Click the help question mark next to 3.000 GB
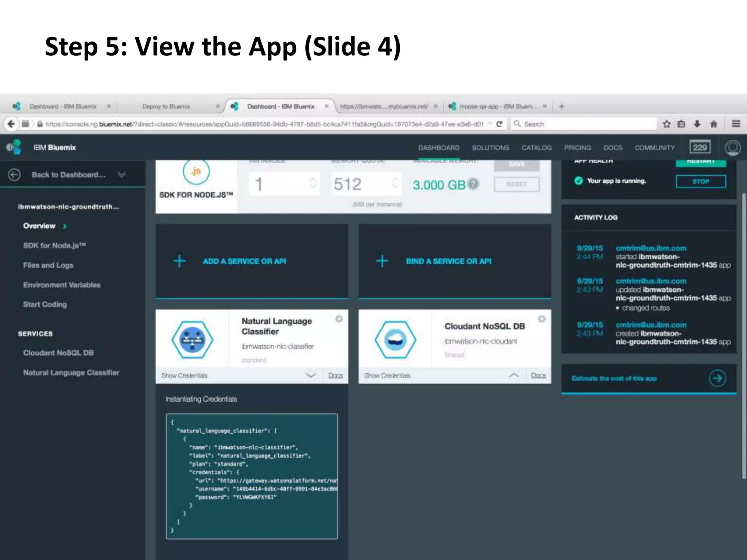747x560 pixels. pos(473,184)
